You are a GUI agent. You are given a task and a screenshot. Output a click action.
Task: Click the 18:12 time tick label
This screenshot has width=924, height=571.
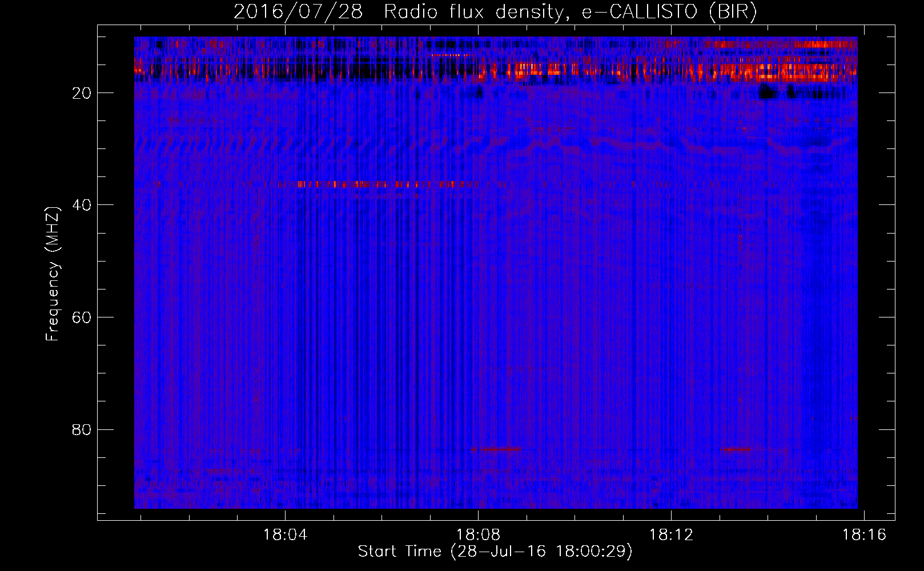(x=671, y=534)
